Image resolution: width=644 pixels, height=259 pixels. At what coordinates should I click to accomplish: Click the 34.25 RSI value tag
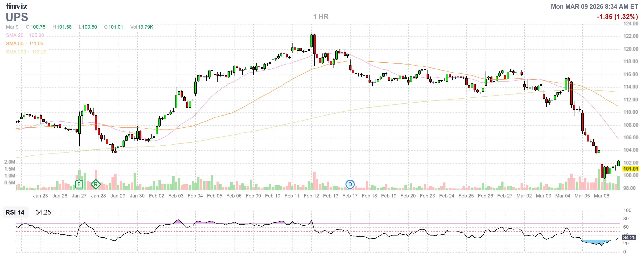click(x=629, y=238)
